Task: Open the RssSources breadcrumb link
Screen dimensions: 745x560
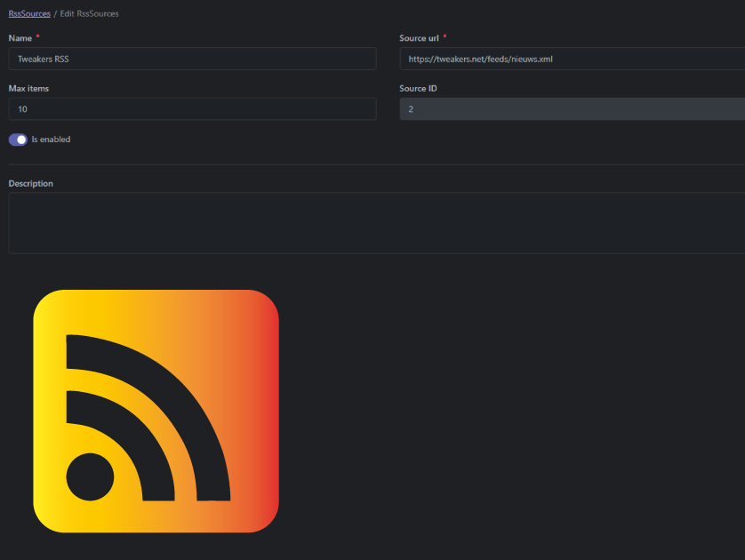Action: click(x=29, y=13)
